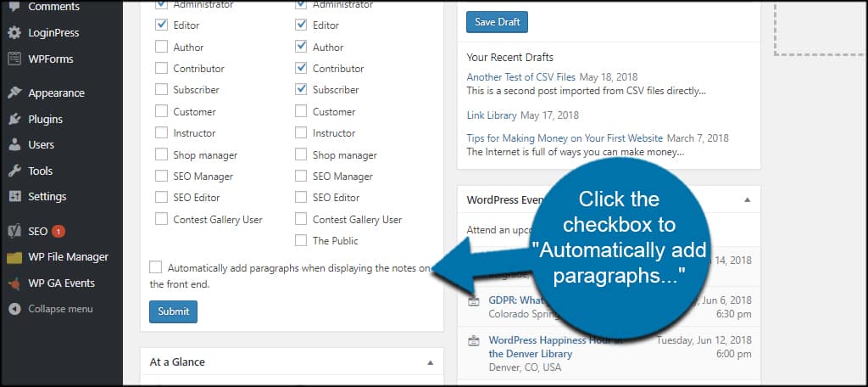Viewport: 868px width, 387px height.
Task: Click the Users person icon
Action: pyautogui.click(x=14, y=145)
